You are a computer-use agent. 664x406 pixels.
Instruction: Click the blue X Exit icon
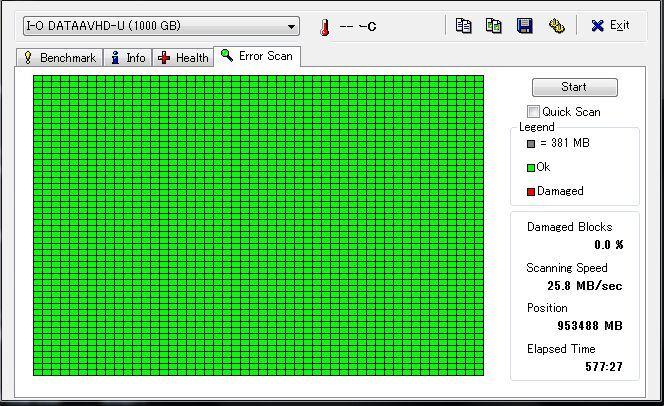[598, 26]
